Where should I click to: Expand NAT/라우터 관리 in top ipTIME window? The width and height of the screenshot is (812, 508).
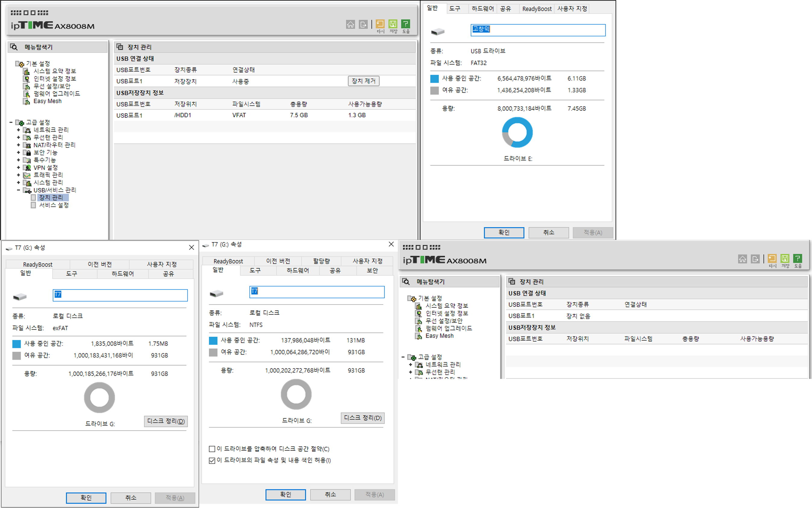point(18,145)
